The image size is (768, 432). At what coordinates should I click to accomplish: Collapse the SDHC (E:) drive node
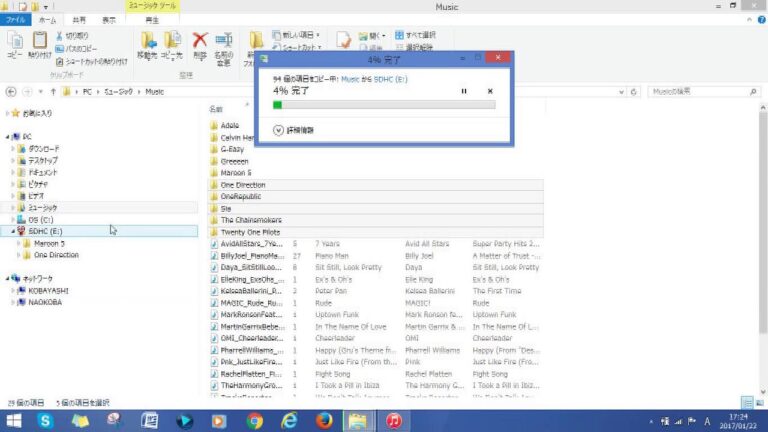coord(13,231)
